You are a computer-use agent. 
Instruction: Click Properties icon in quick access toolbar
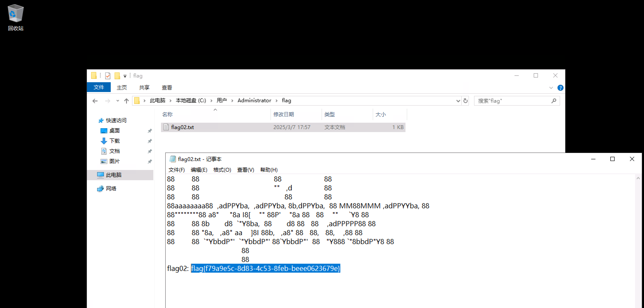pyautogui.click(x=108, y=75)
